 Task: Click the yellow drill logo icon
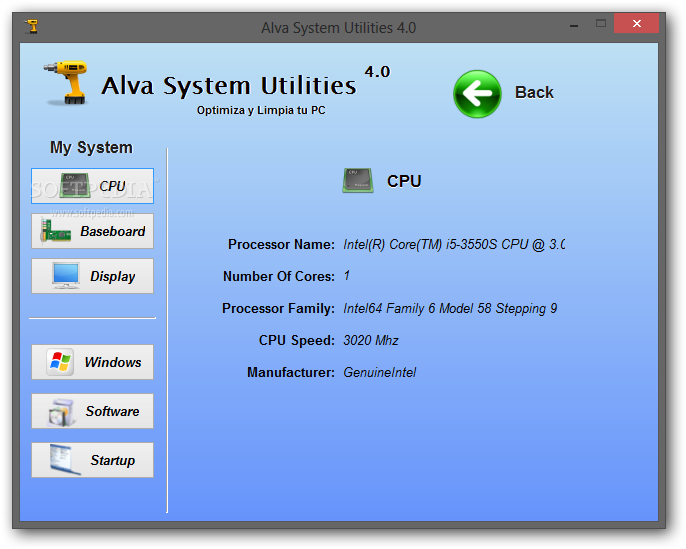66,83
